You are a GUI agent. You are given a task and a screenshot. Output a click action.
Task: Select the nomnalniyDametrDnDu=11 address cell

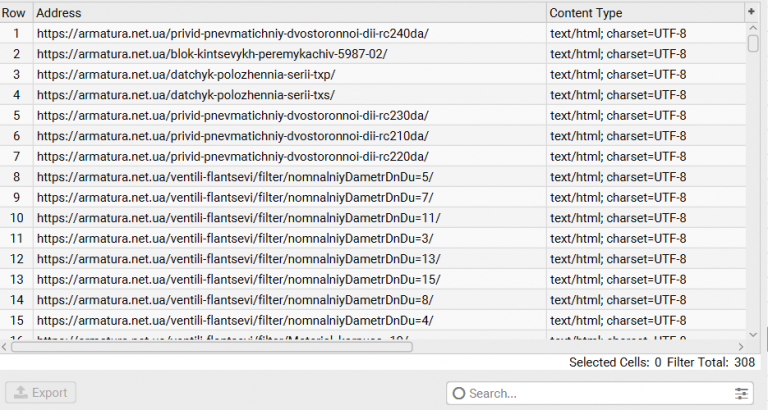point(239,218)
